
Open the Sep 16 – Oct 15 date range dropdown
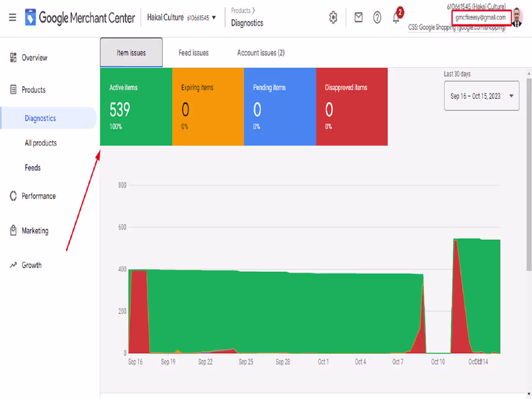[481, 96]
